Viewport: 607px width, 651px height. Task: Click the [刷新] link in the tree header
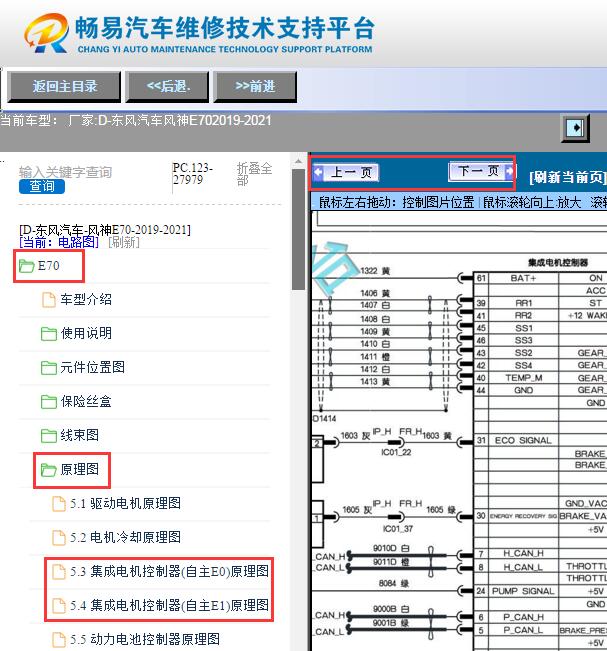coord(124,242)
